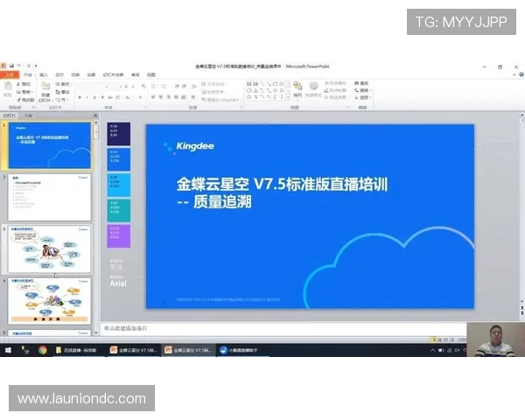Open the Section (节) dropdown
The height and width of the screenshot is (420, 525).
(x=63, y=100)
